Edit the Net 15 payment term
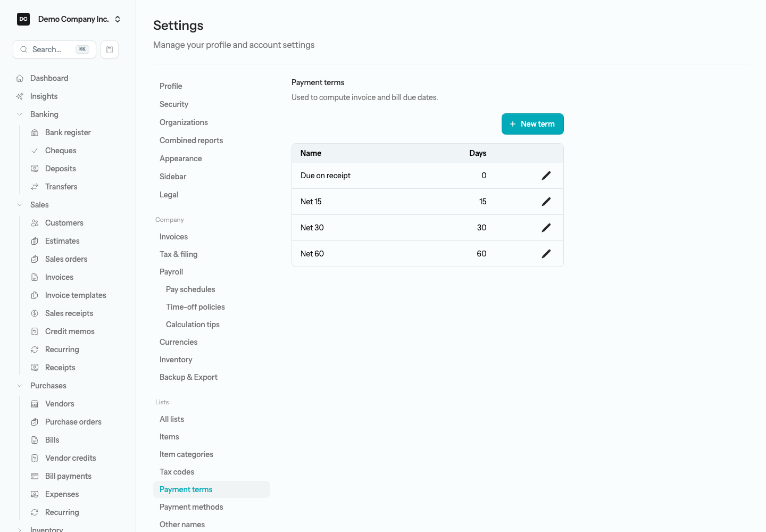The image size is (766, 532). click(x=546, y=202)
